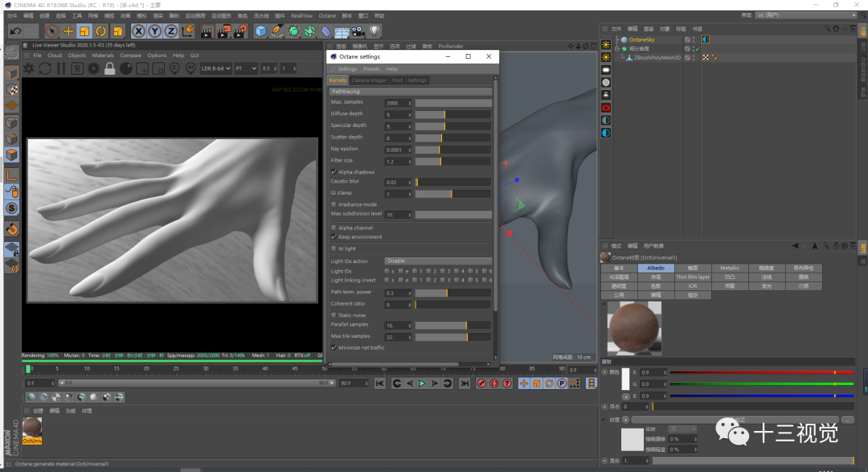Add a camera object

358,31
